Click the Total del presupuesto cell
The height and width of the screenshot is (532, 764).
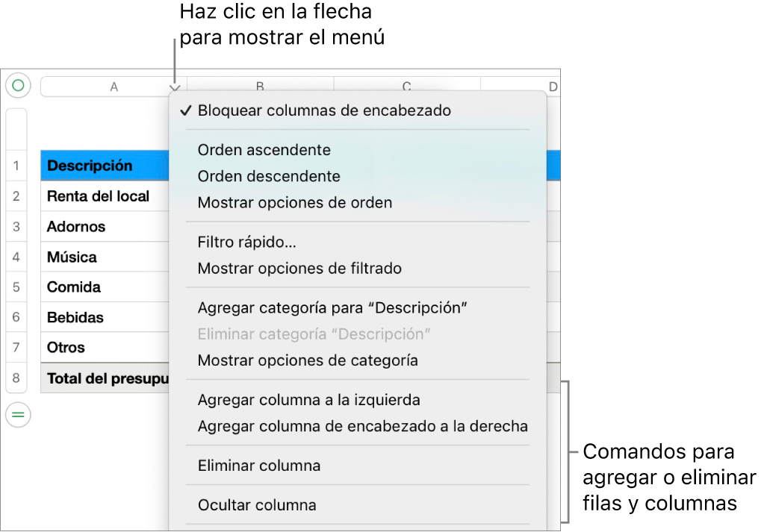[105, 378]
